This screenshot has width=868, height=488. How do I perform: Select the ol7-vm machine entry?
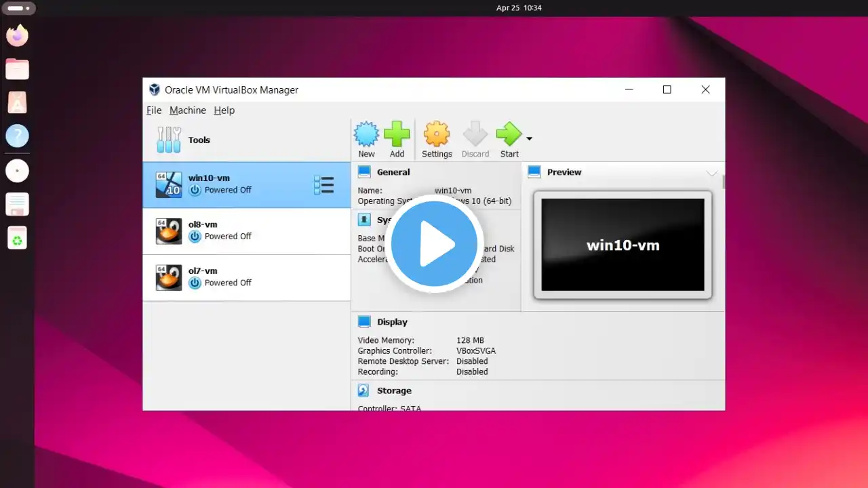247,278
